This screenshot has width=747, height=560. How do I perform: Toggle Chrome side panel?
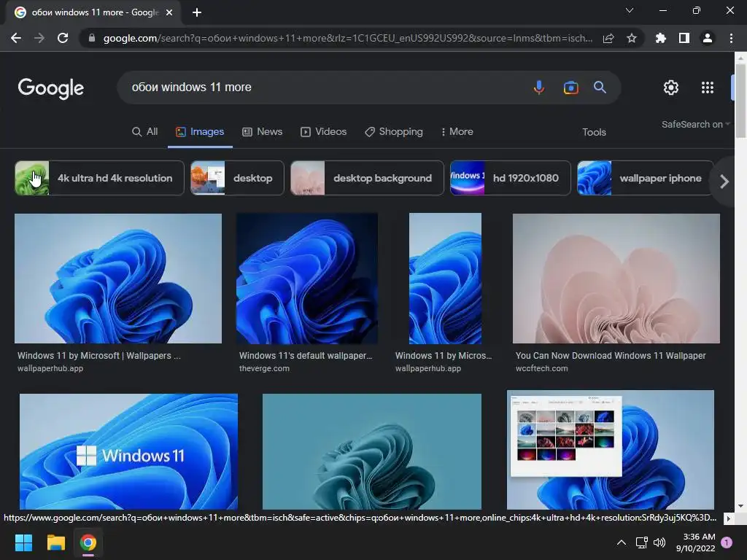point(684,38)
